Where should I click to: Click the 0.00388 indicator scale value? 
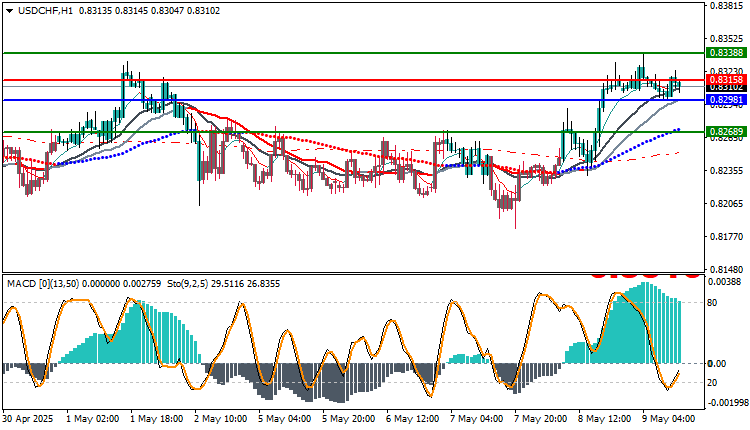point(725,283)
